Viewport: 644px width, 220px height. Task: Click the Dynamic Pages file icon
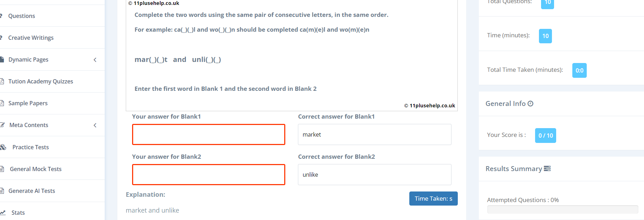(x=2, y=59)
